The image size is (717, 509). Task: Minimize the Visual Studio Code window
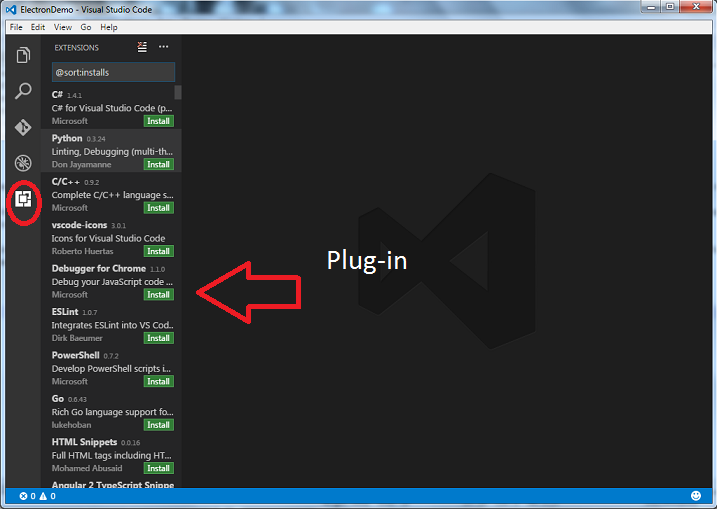coord(651,7)
